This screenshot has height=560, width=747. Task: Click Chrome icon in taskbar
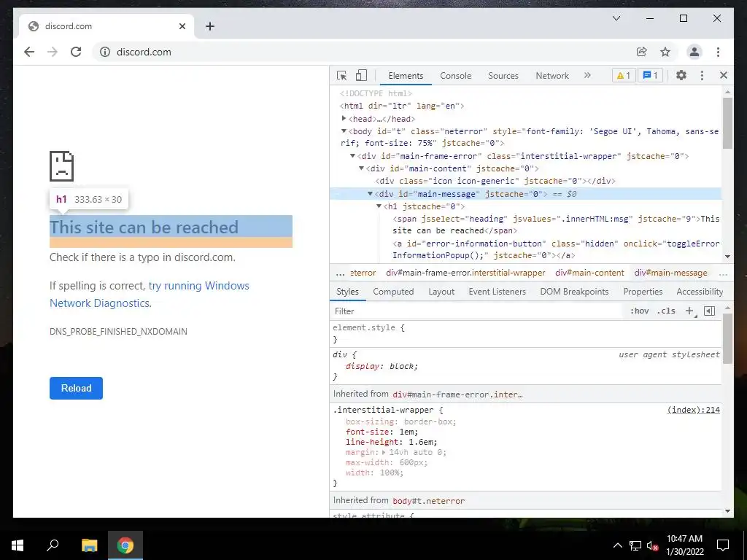coord(125,545)
